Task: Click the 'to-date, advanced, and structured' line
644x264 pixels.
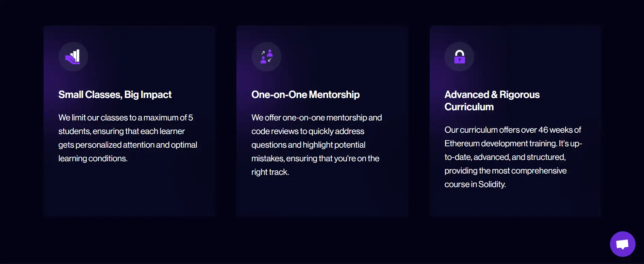Action: pyautogui.click(x=505, y=157)
